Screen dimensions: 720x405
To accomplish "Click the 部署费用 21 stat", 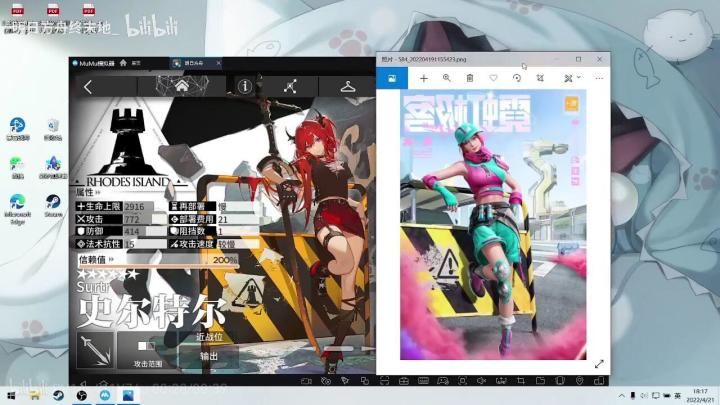I will (x=214, y=219).
